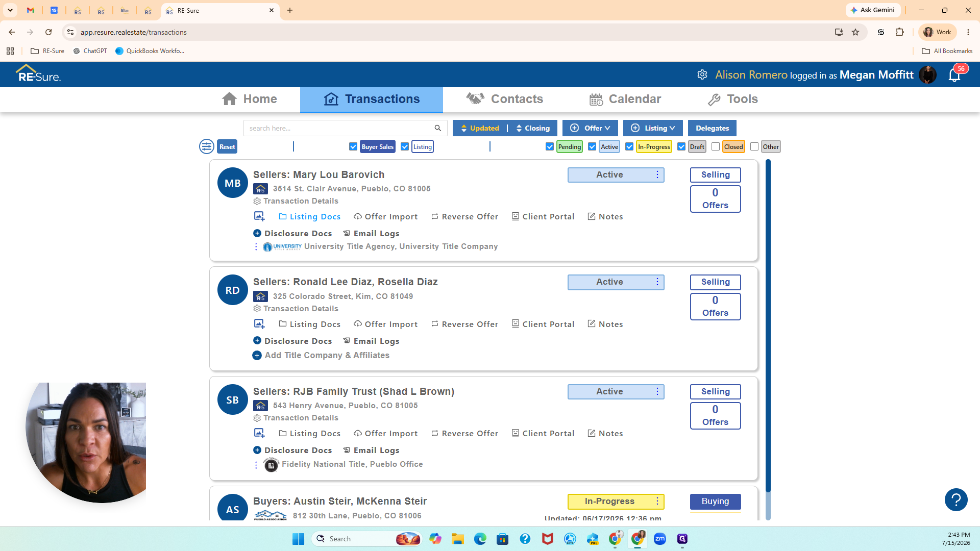Click University Title Agency logo

tap(282, 247)
